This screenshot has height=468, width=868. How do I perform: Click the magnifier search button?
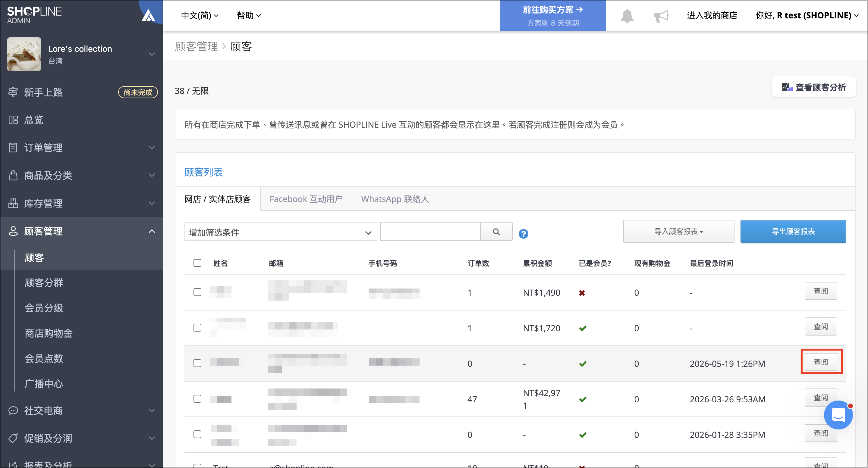pos(496,232)
